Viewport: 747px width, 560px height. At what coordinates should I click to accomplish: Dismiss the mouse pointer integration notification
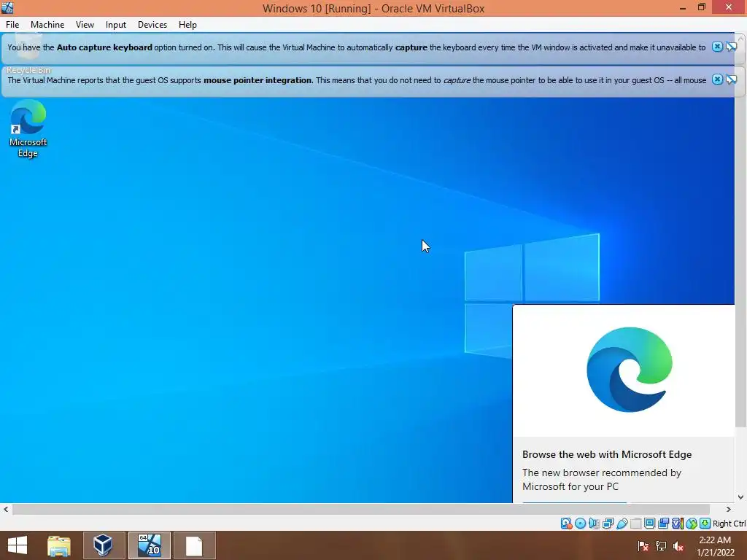click(717, 79)
